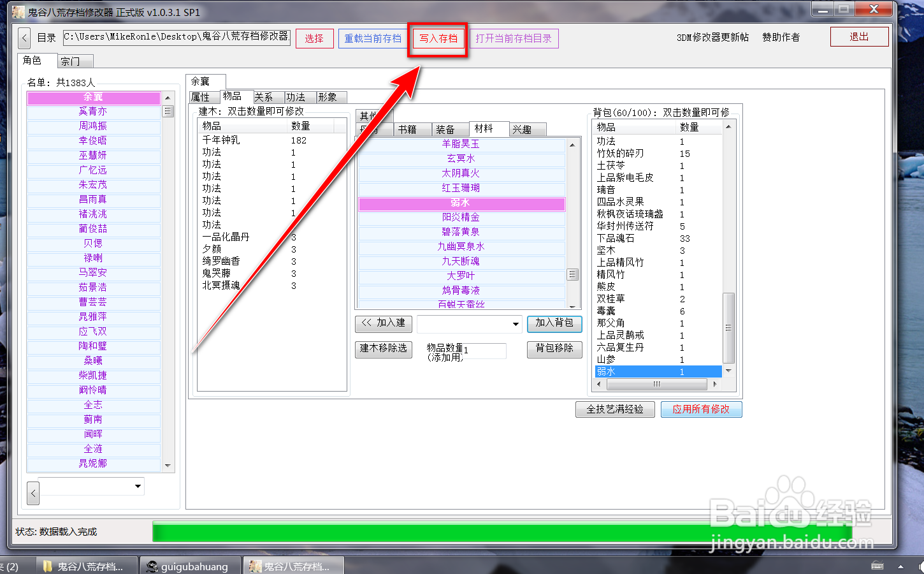Click the 数量 column header in backpack list
Image resolution: width=924 pixels, height=574 pixels.
coord(698,128)
